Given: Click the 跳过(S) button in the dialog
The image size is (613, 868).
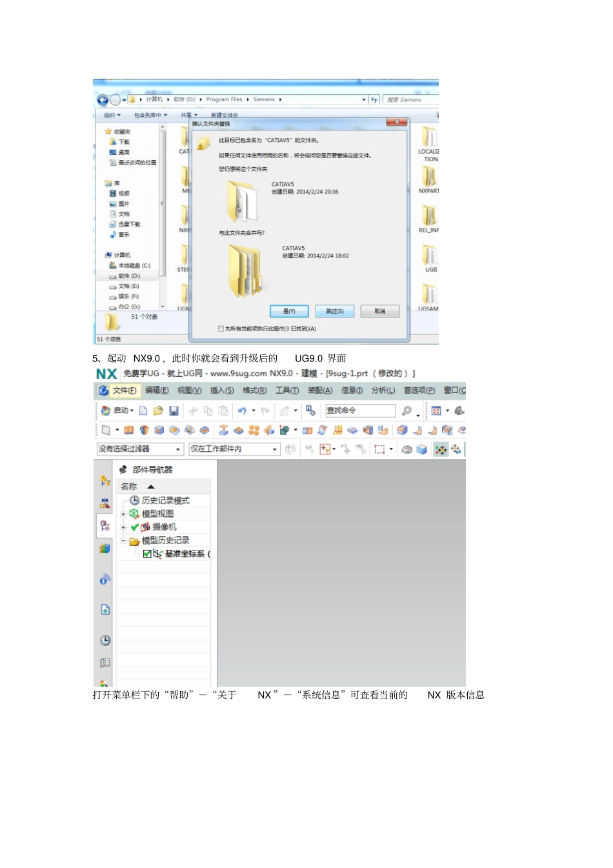Looking at the screenshot, I should coord(335,311).
